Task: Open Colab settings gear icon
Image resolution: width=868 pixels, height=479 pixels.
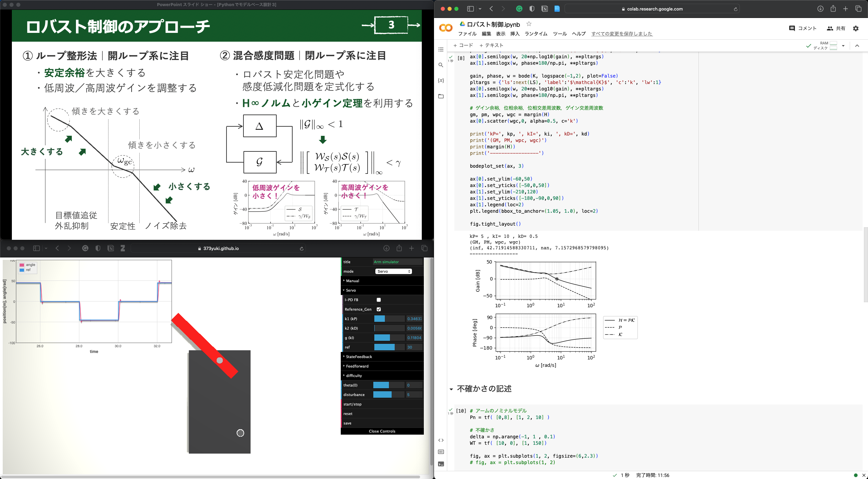Action: tap(856, 28)
